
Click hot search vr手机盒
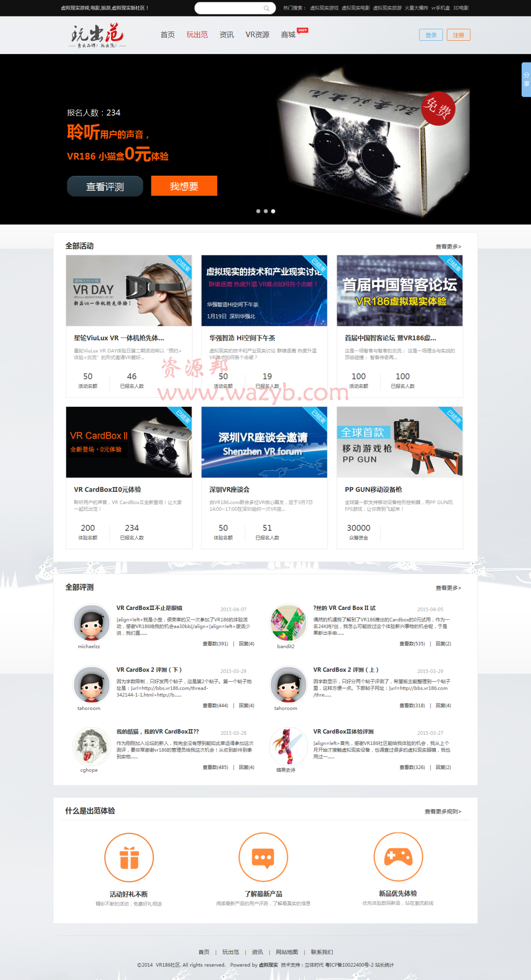click(x=441, y=8)
